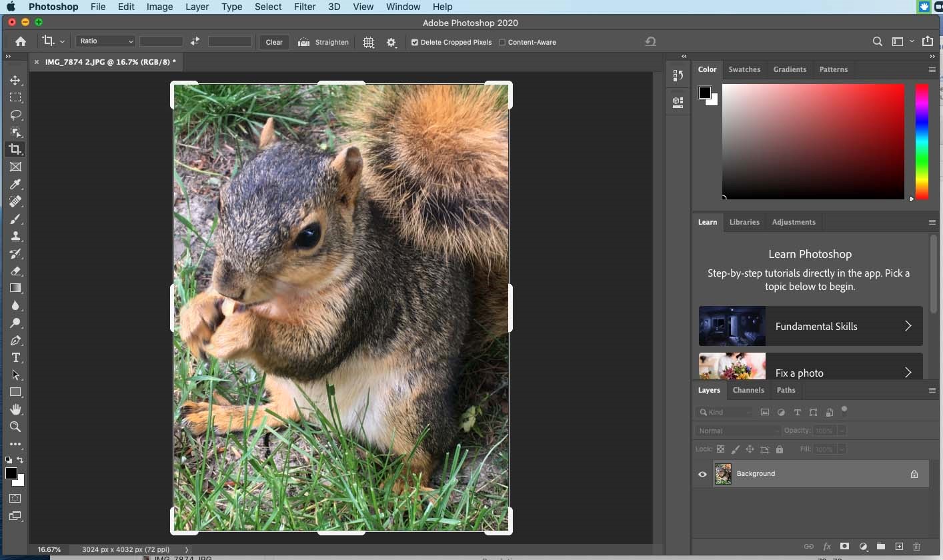The image size is (943, 560).
Task: Select the Move tool
Action: pos(15,80)
